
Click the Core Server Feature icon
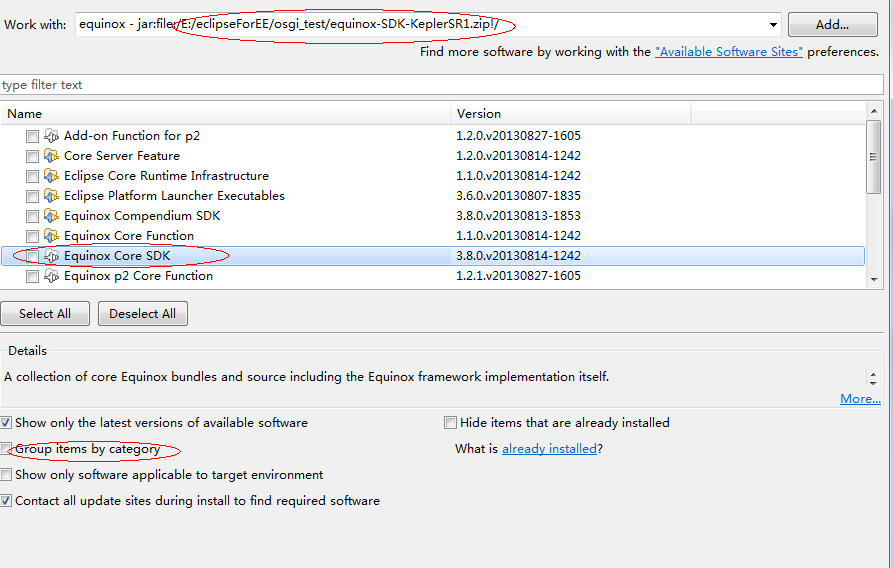pos(52,156)
